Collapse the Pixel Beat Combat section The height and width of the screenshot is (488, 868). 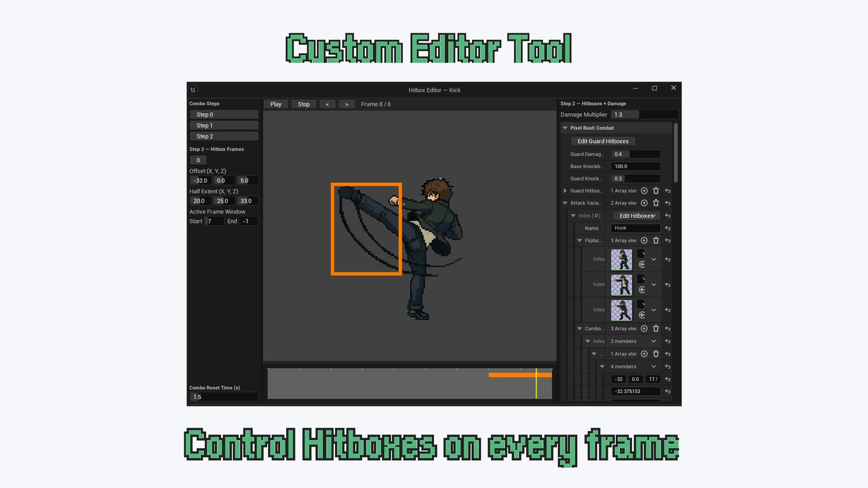click(x=565, y=128)
